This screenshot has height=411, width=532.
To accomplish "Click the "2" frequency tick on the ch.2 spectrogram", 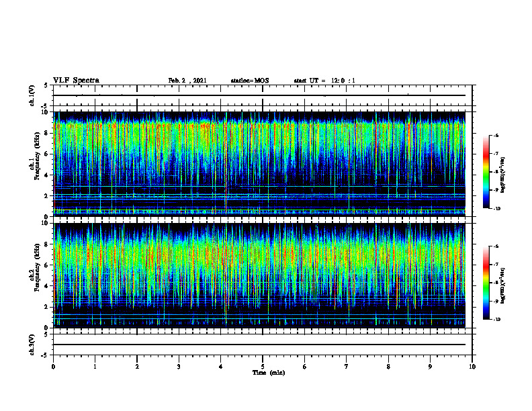I will coord(46,307).
